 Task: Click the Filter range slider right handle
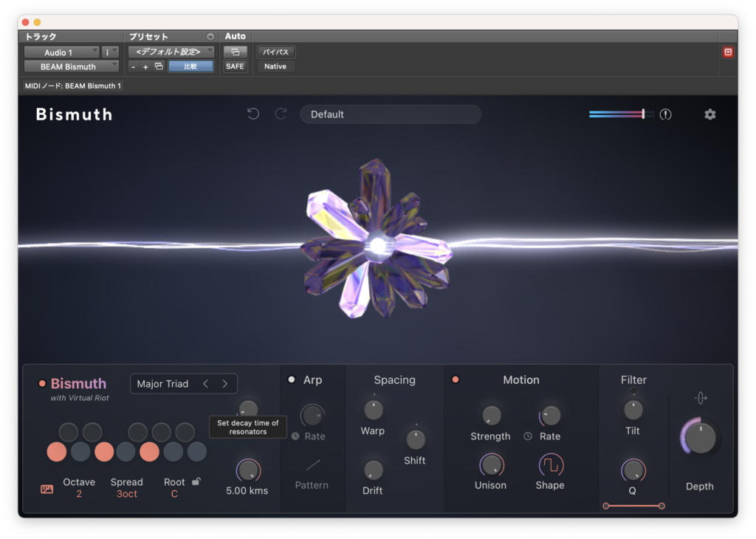[661, 506]
